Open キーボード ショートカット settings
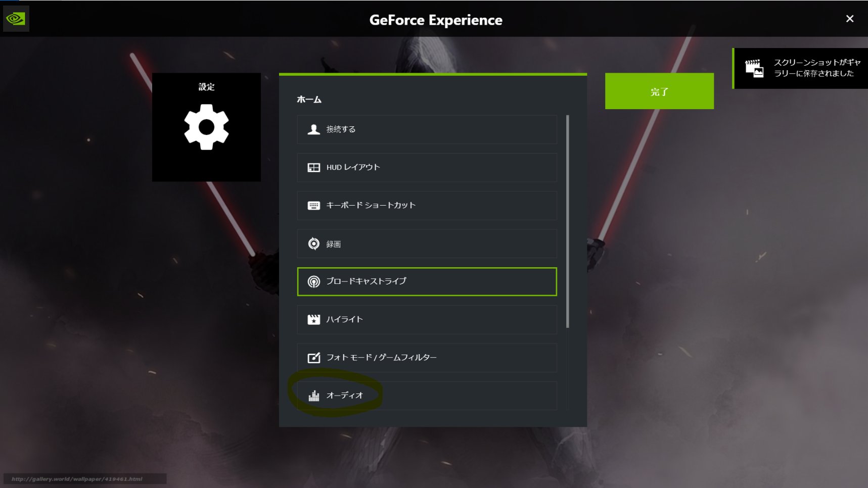Screen dimensions: 868x488 (427, 206)
